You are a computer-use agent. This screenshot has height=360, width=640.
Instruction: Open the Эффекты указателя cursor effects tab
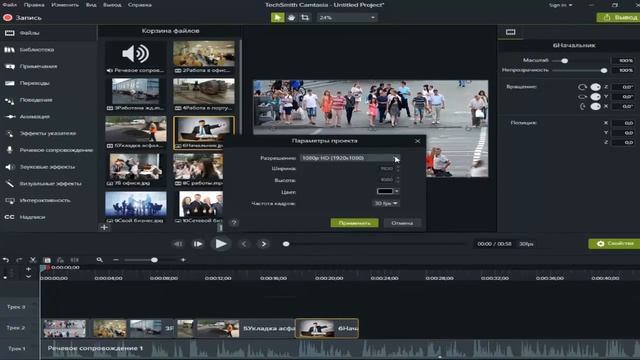coord(48,133)
